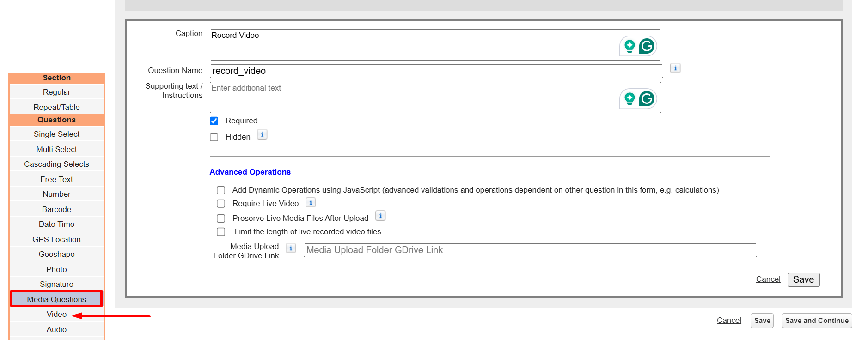Click Cancel inside the question editor box
The height and width of the screenshot is (340, 868).
(x=768, y=279)
